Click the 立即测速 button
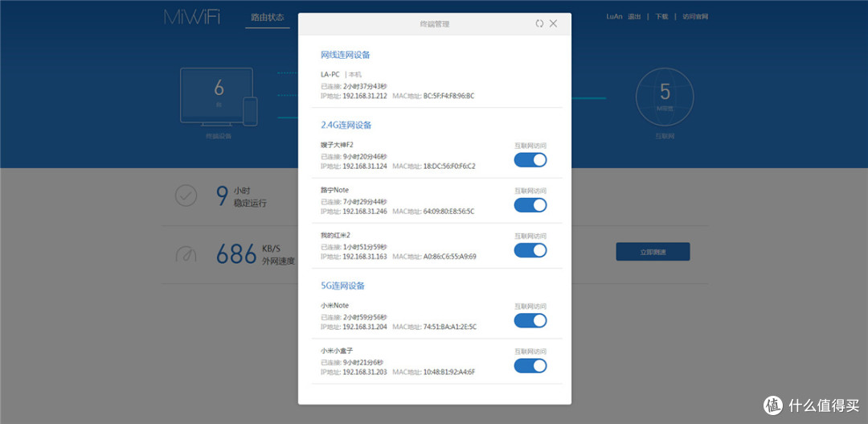Viewport: 868px width, 424px height. pyautogui.click(x=653, y=252)
